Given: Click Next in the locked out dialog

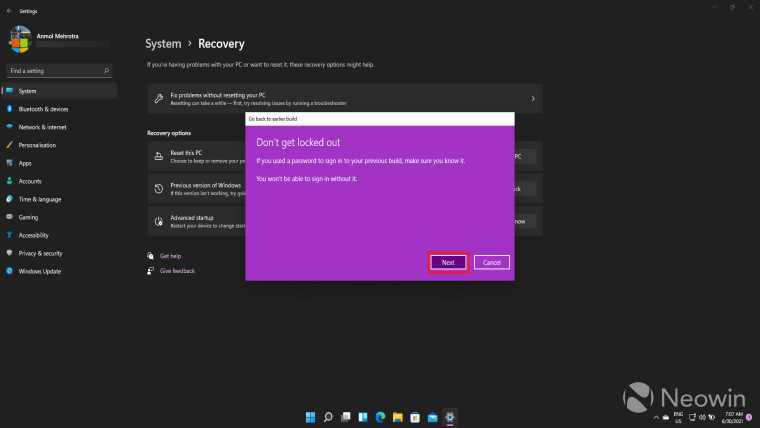Looking at the screenshot, I should click(448, 262).
